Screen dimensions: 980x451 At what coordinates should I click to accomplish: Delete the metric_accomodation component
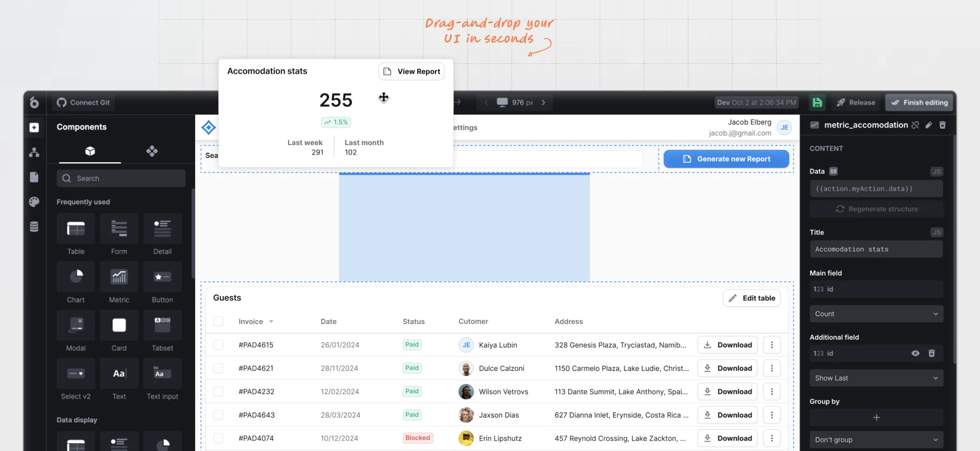(942, 125)
